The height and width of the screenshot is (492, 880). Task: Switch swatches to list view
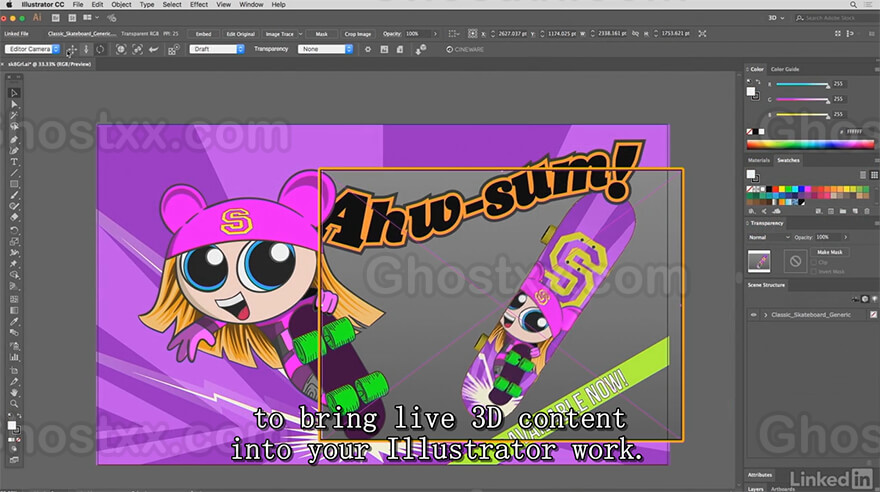863,175
